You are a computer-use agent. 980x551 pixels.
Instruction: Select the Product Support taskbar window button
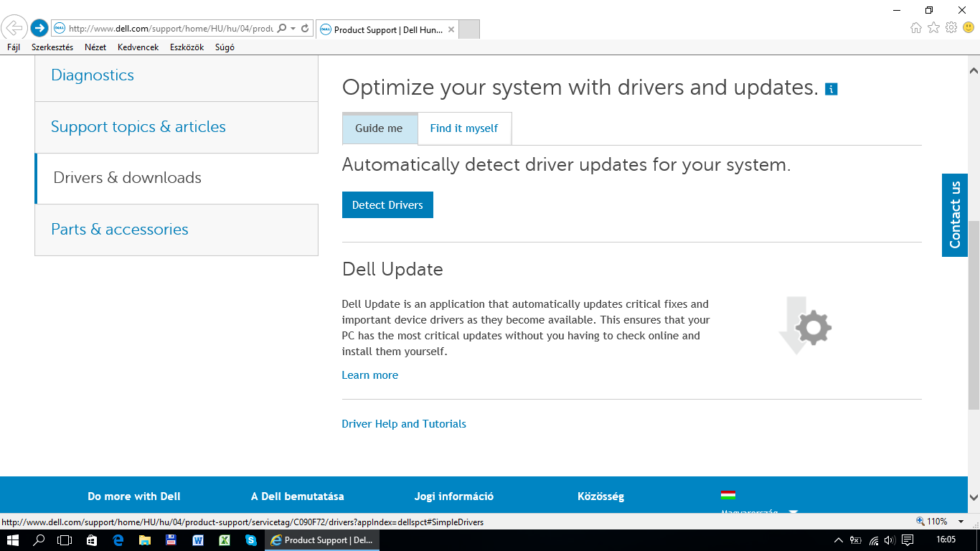(322, 540)
